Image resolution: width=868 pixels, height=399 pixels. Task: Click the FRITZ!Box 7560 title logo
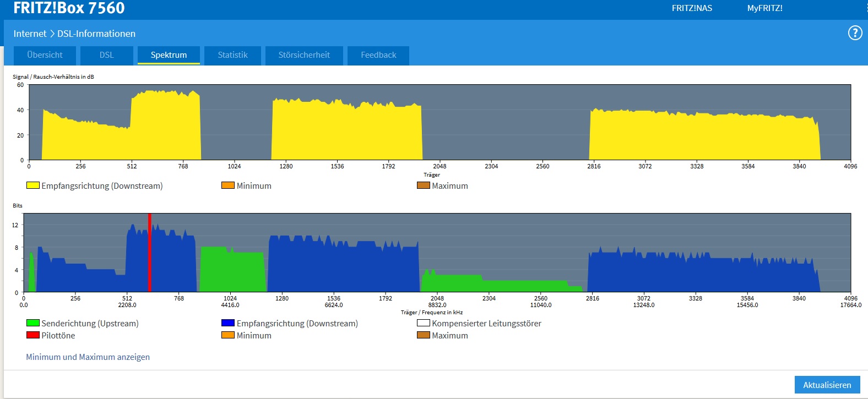[x=69, y=8]
